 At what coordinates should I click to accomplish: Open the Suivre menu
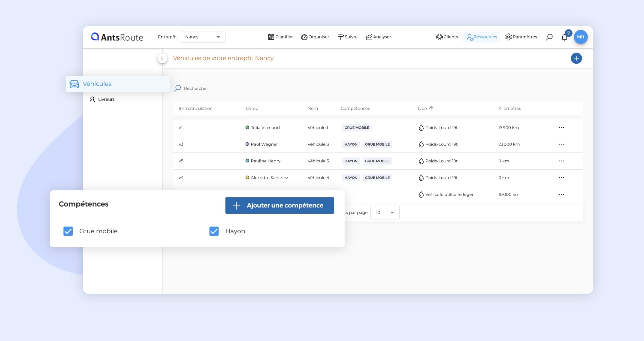click(347, 37)
